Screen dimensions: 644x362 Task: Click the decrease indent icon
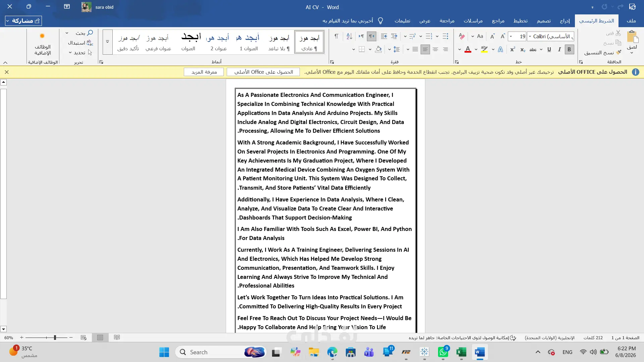394,36
